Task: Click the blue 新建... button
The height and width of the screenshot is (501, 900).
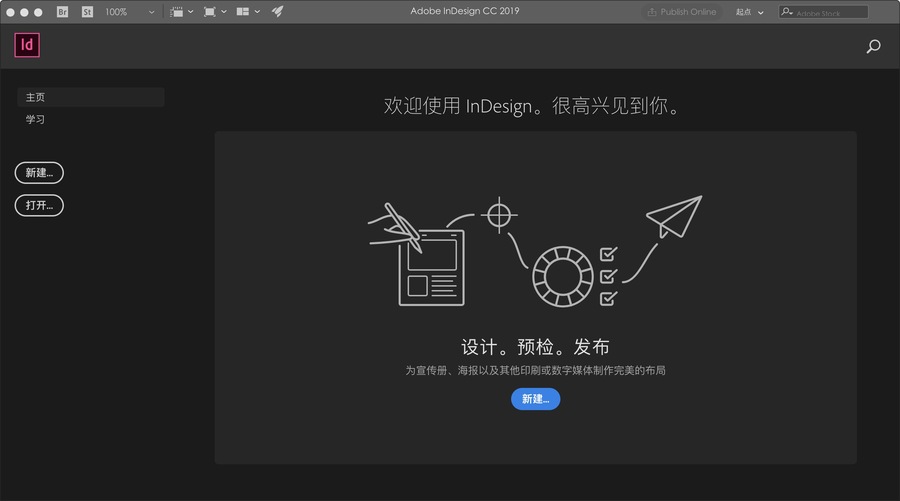Action: [x=536, y=399]
